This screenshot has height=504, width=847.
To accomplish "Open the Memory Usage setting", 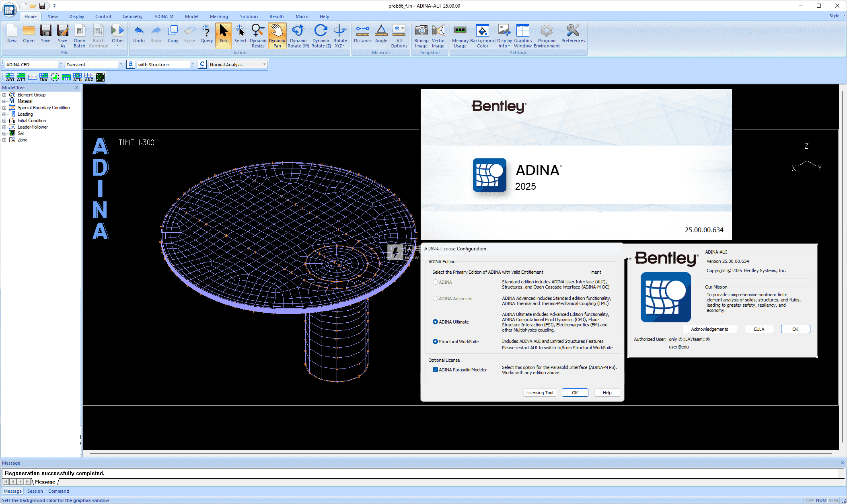I will 460,36.
